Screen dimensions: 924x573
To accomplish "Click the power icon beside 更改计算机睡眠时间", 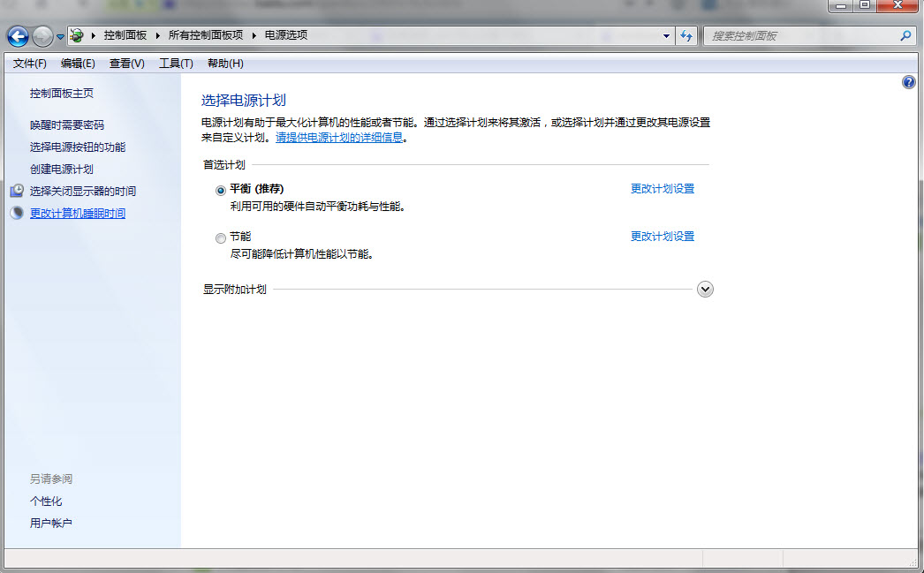I will [18, 212].
